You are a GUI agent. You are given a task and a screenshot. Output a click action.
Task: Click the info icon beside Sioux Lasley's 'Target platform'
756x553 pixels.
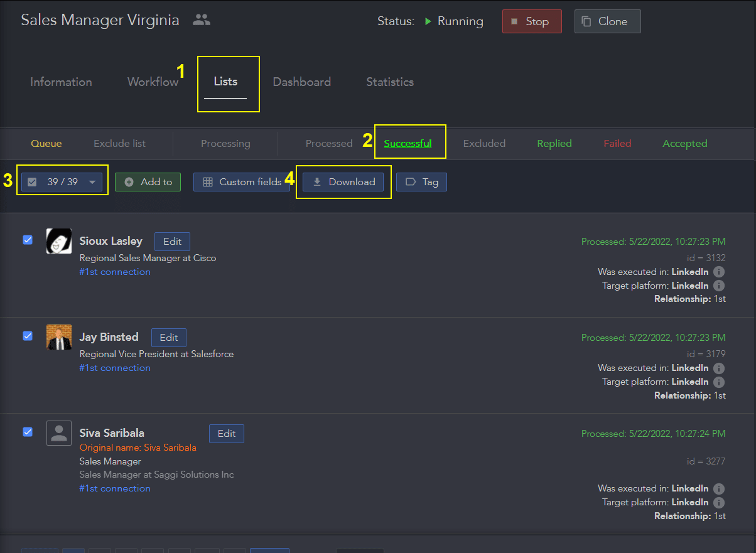[x=720, y=286]
